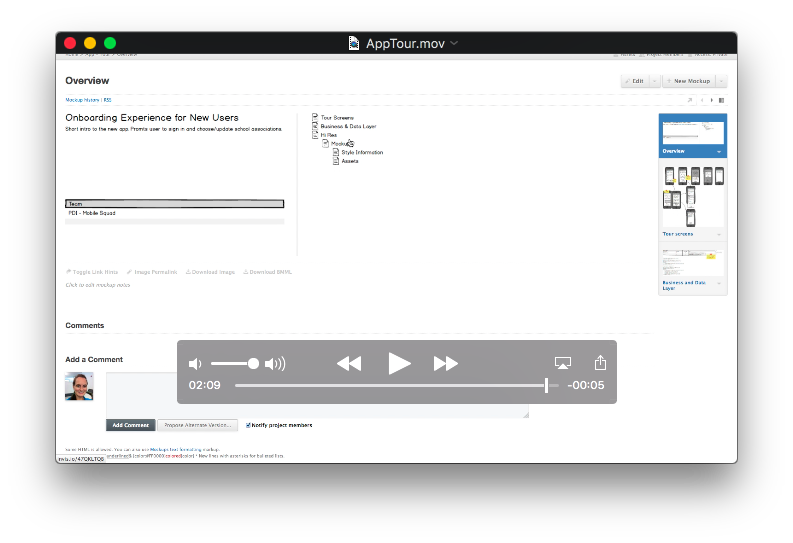The image size is (793, 543).
Task: Open the Hi Res tree item
Action: pyautogui.click(x=329, y=135)
